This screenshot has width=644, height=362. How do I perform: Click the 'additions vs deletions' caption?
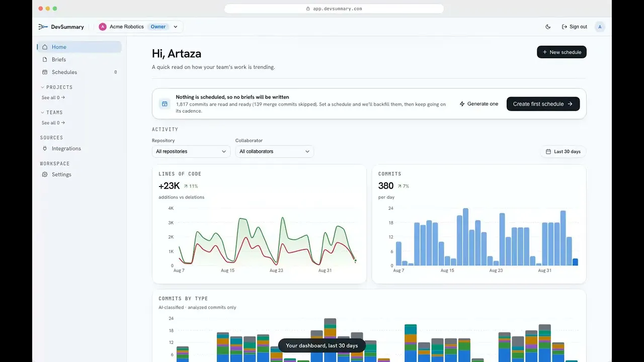coord(182,197)
